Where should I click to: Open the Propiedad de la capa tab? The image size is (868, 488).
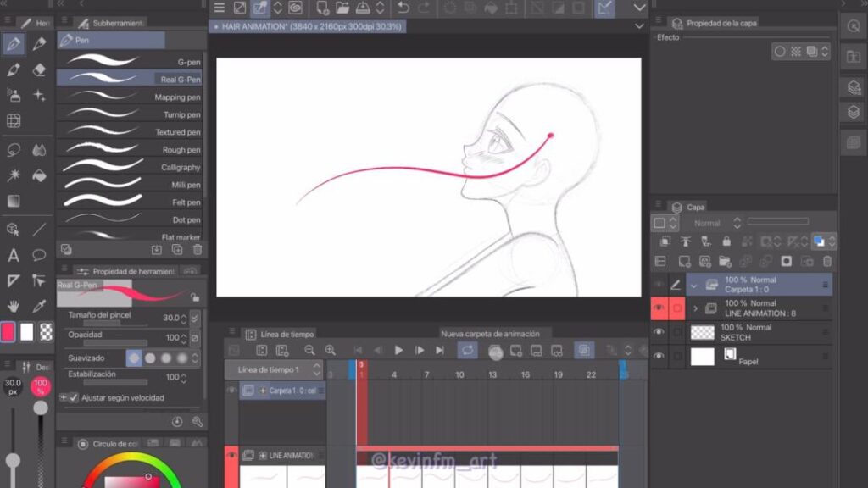click(x=714, y=23)
